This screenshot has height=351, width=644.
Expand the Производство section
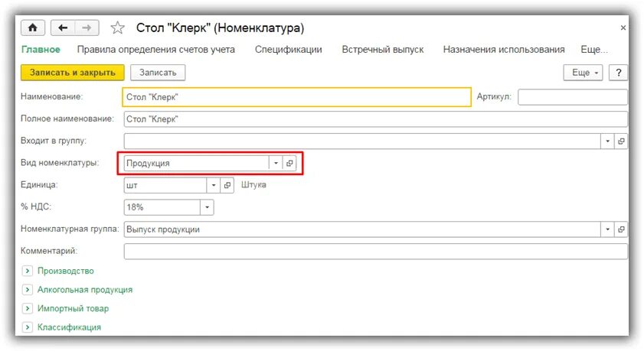[27, 271]
